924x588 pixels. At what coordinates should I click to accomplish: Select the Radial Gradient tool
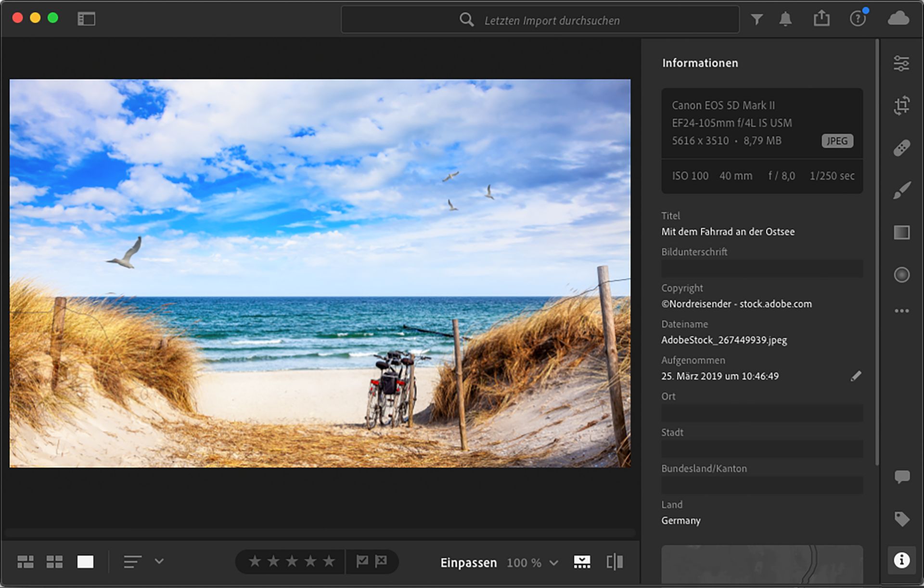901,275
